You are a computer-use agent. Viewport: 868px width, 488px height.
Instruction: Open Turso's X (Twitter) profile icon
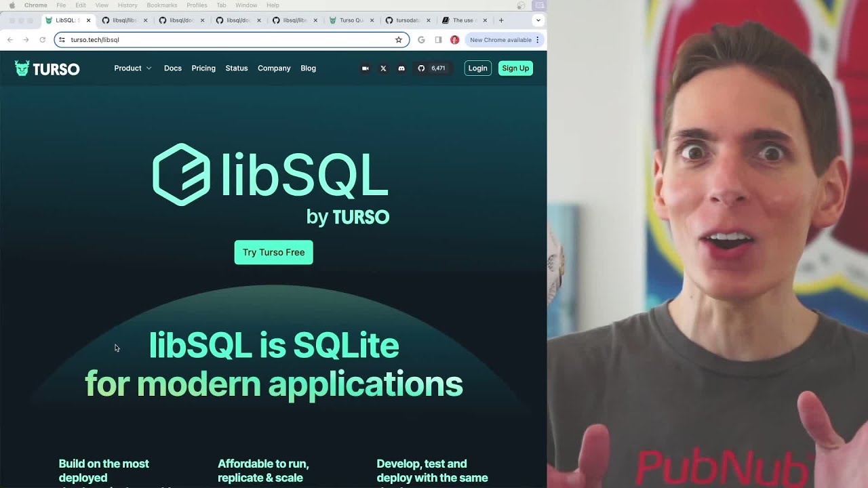tap(383, 68)
